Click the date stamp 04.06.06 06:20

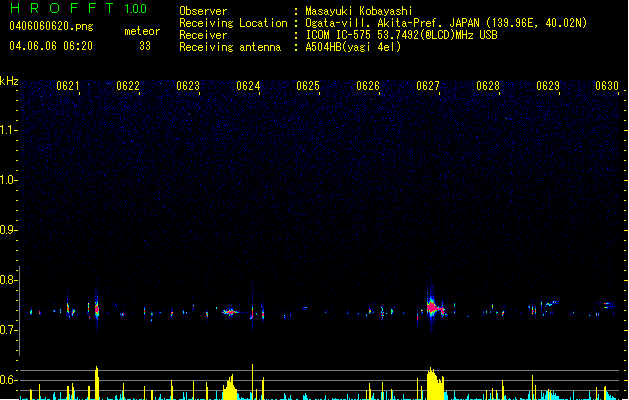click(x=51, y=46)
